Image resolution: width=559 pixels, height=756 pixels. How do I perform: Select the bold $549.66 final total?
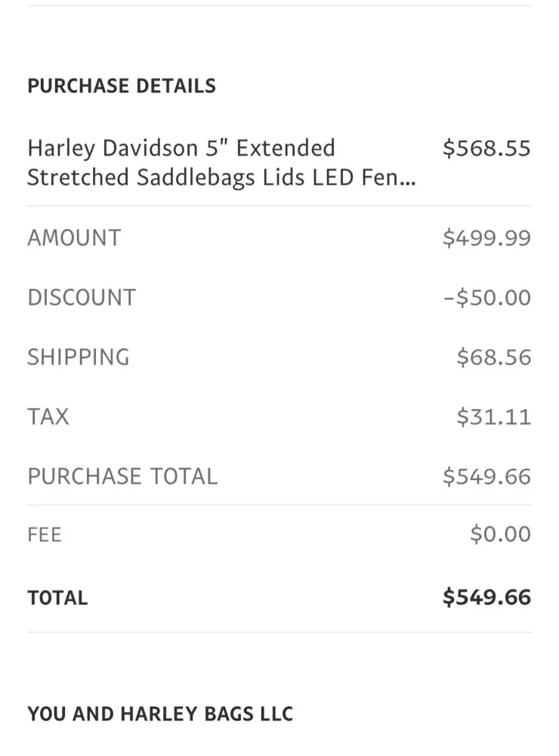coord(486,597)
